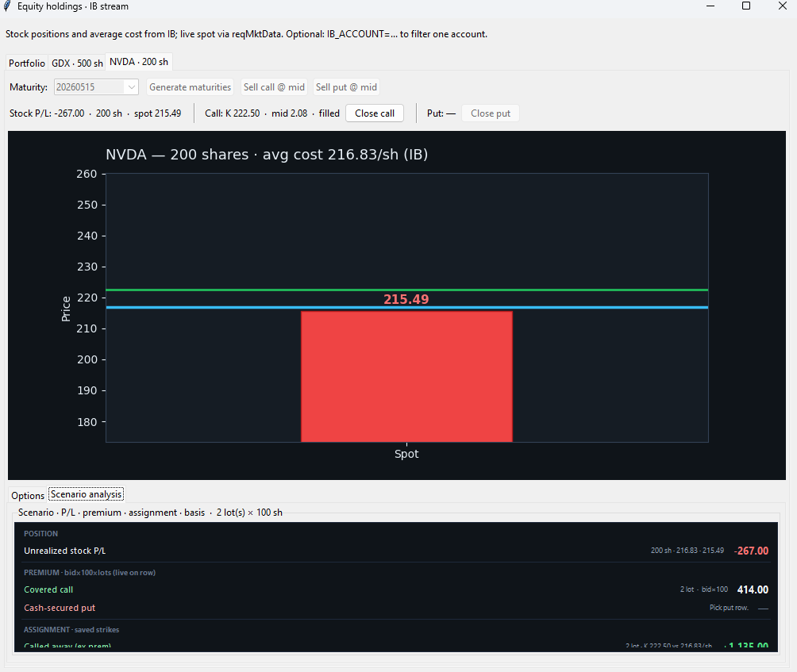
Task: Switch to the Portfolio tab
Action: (27, 63)
